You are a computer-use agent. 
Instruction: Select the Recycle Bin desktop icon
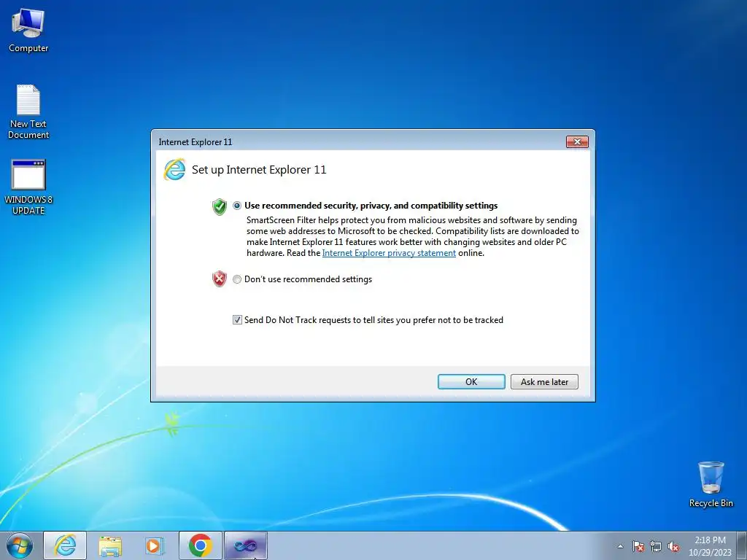(711, 484)
